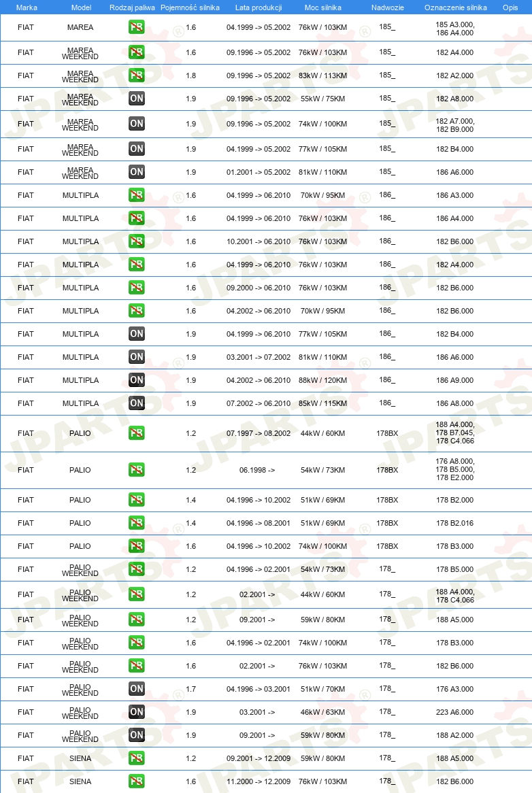Click petrol icon in PALIO WEEKEND 178 B5.000 row
This screenshot has width=532, height=793.
point(137,569)
